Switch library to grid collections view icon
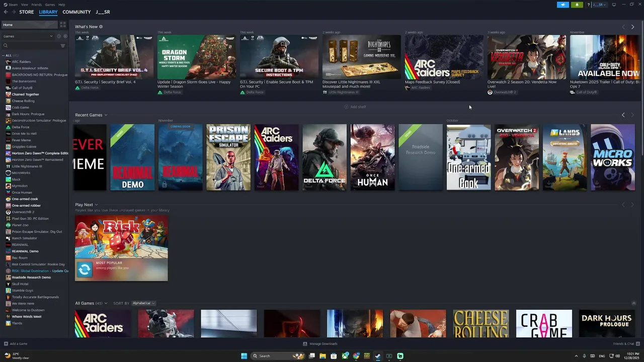The image size is (644, 362). 63,25
